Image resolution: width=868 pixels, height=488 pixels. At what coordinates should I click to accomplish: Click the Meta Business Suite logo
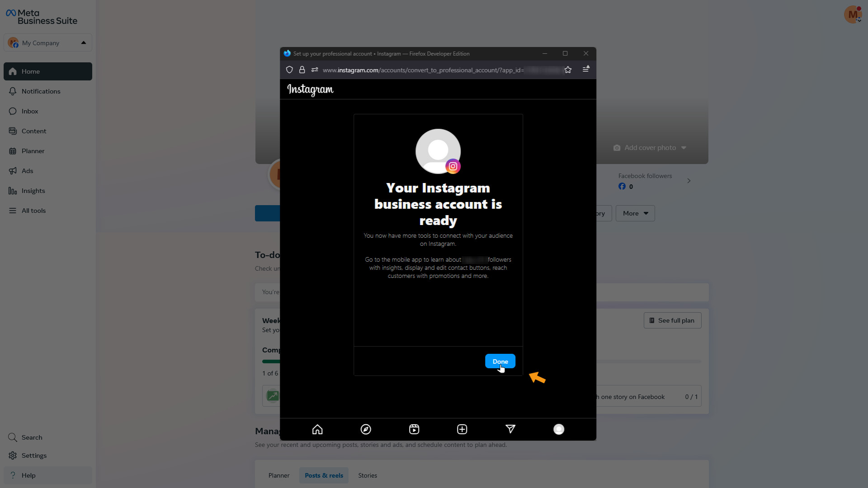coord(41,17)
